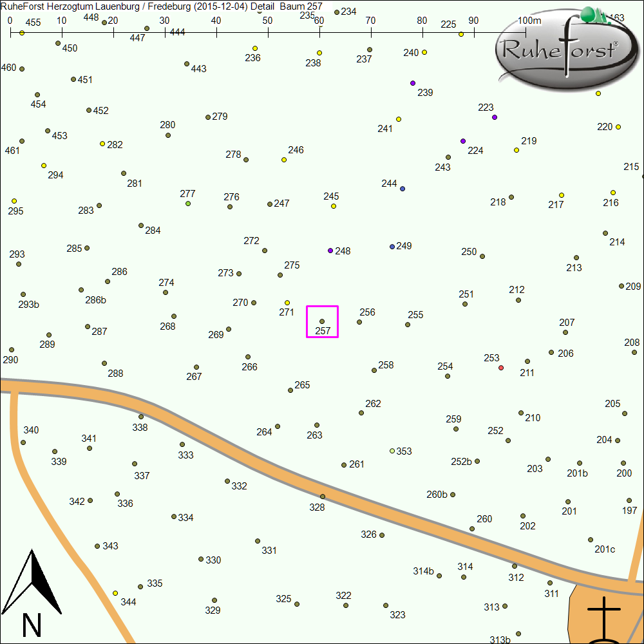
Task: Select the yellow tree marker 344
Action: [115, 593]
